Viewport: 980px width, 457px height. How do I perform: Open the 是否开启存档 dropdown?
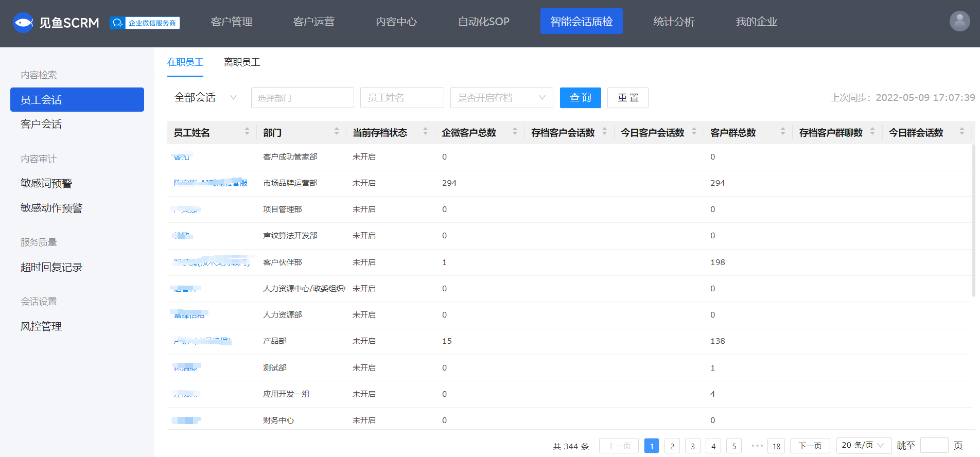pos(502,98)
